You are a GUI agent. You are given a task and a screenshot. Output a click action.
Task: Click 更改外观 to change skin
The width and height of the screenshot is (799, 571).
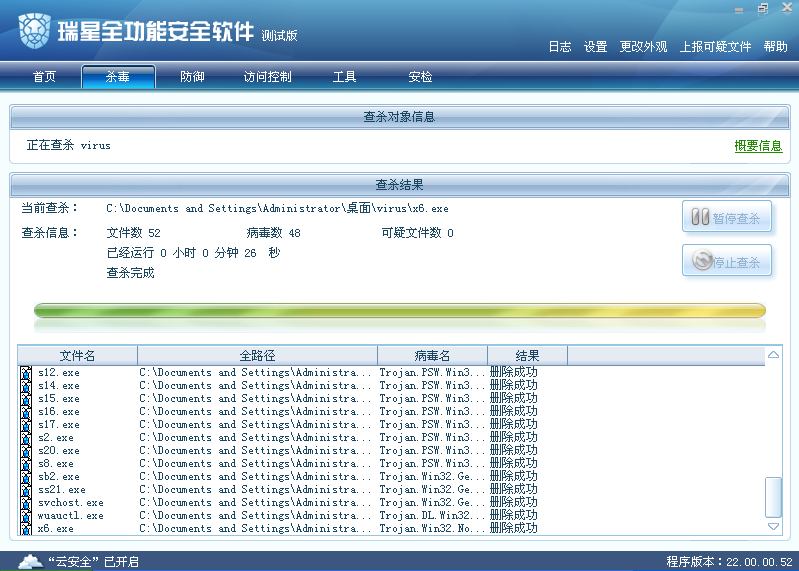[x=643, y=47]
